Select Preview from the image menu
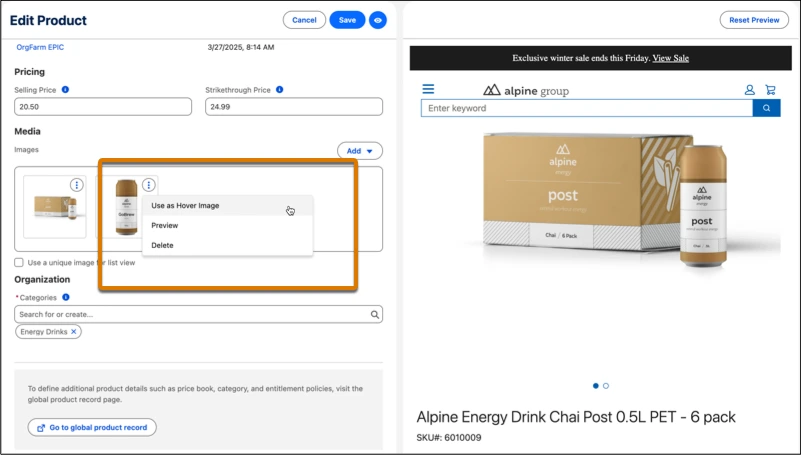801x455 pixels. point(227,225)
